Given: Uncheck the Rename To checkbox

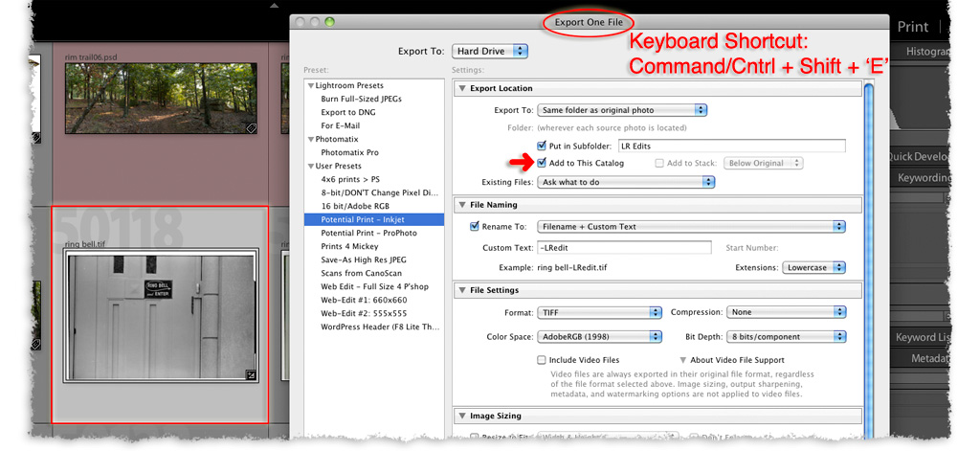Looking at the screenshot, I should [475, 226].
